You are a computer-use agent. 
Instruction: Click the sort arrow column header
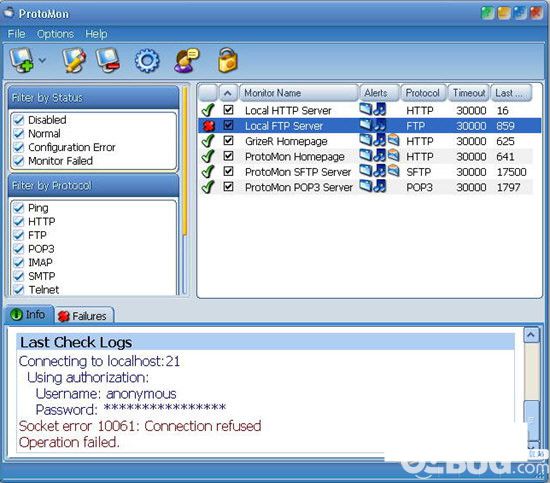pyautogui.click(x=228, y=93)
